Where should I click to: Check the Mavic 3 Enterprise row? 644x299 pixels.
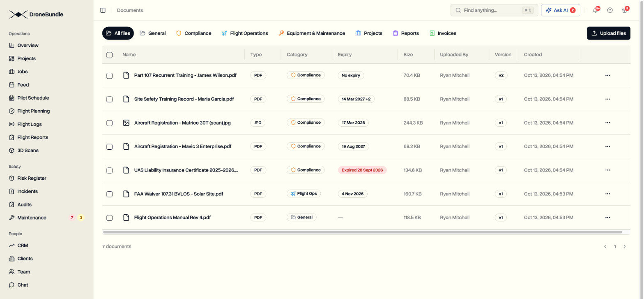click(110, 146)
